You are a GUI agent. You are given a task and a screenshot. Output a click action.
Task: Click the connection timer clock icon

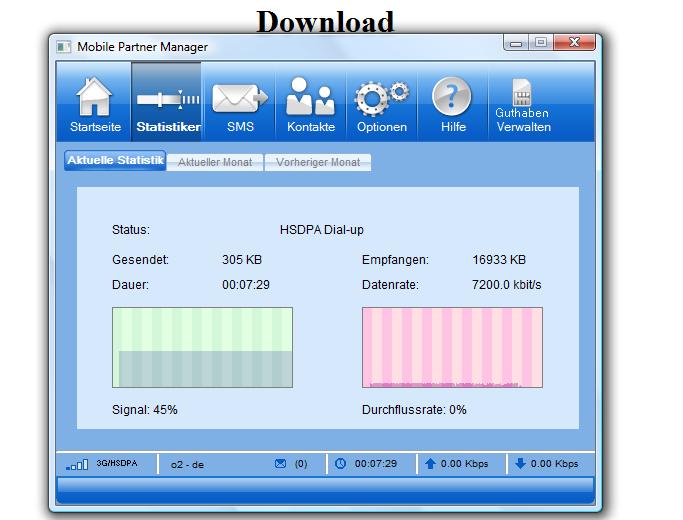click(x=340, y=464)
